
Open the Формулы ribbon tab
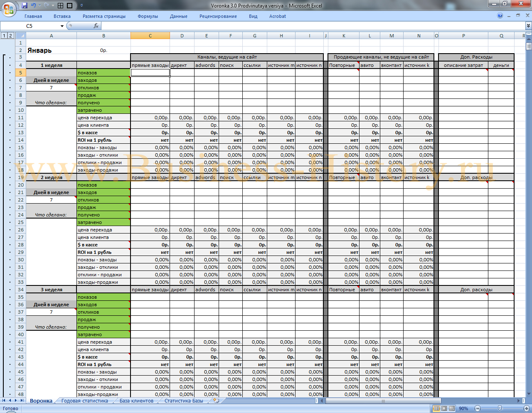click(148, 16)
